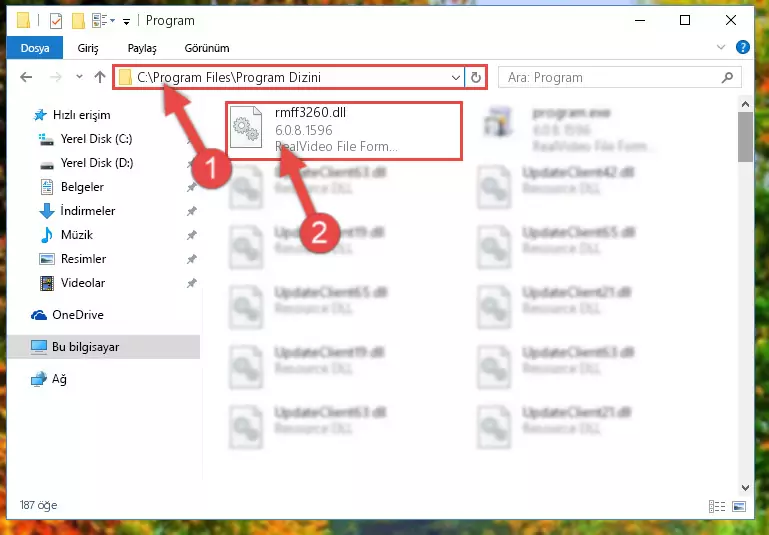Minimize the Program window

click(x=640, y=20)
